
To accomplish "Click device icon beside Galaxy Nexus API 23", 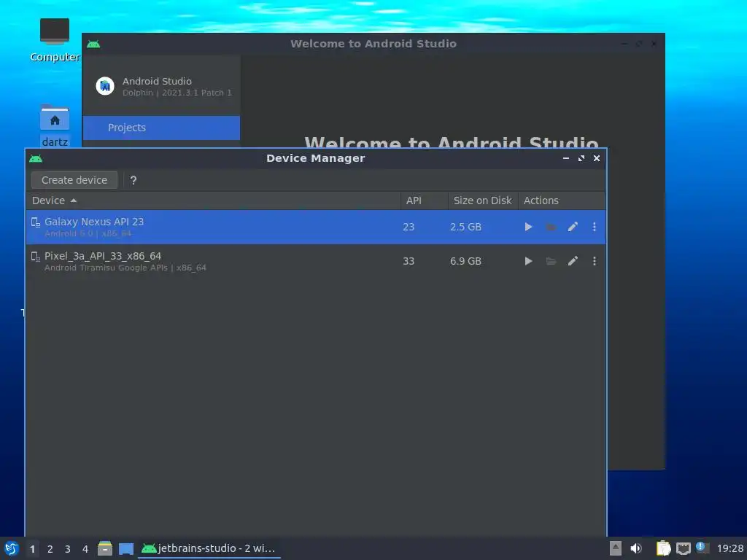I will point(36,222).
